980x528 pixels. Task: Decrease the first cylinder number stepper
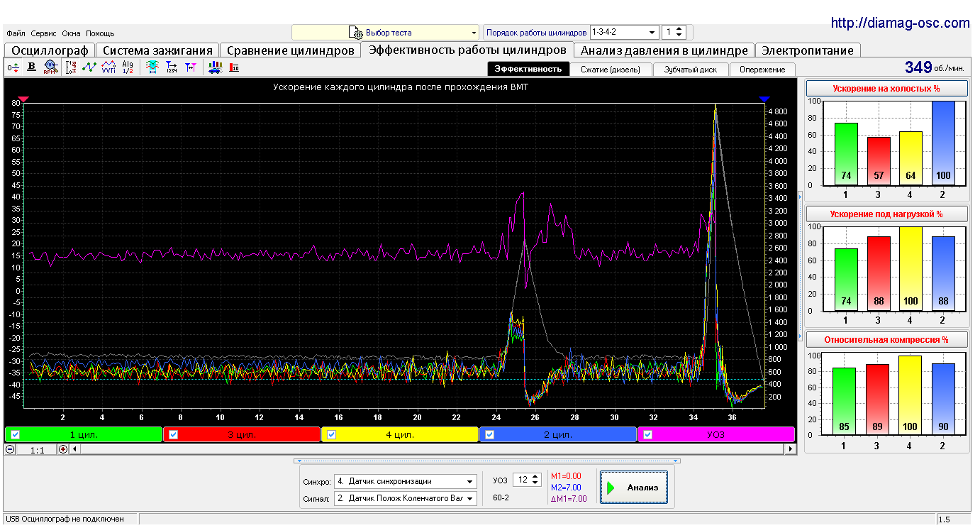(679, 36)
